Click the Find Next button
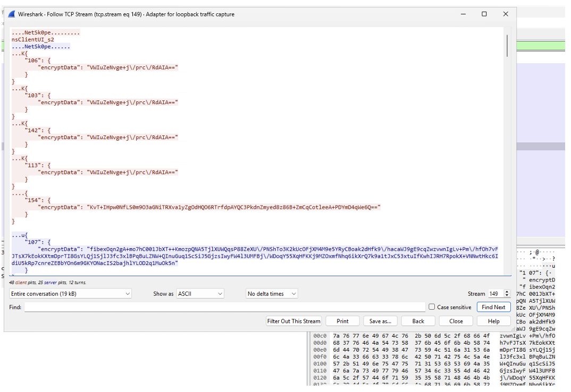Viewport: 571px width, 392px height. click(493, 307)
